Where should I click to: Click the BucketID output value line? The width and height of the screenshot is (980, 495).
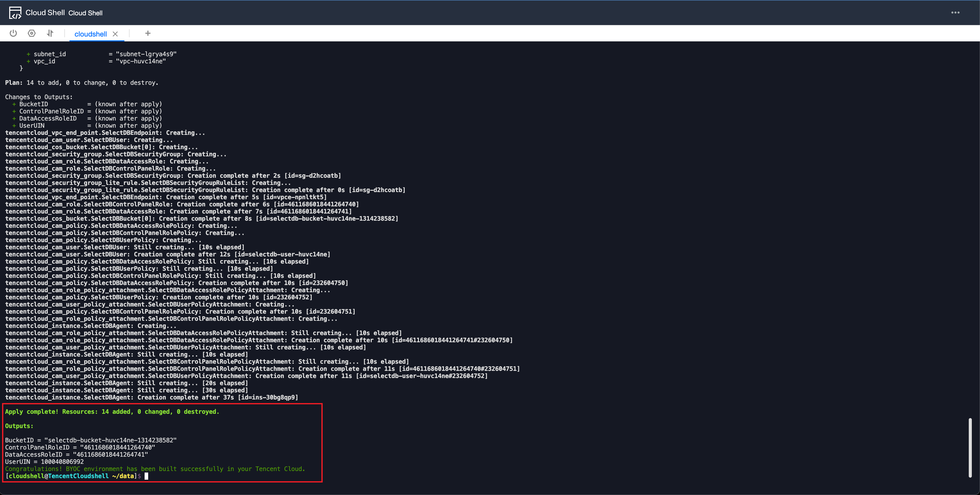pyautogui.click(x=91, y=440)
